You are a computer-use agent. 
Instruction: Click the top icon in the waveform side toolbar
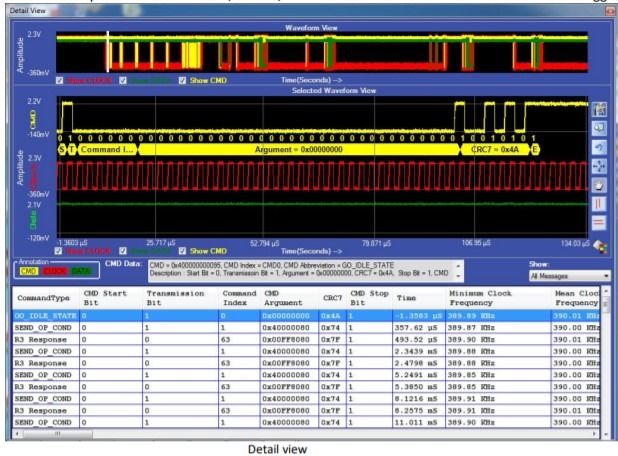[600, 109]
